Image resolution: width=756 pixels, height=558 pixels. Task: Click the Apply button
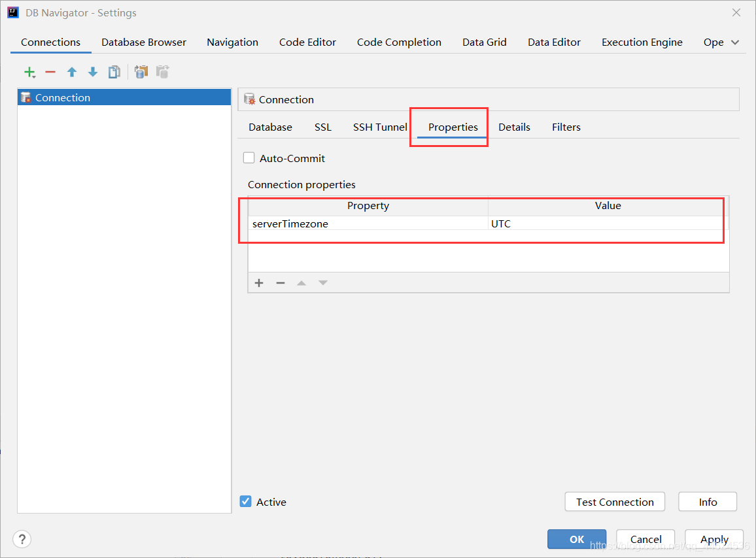click(715, 539)
